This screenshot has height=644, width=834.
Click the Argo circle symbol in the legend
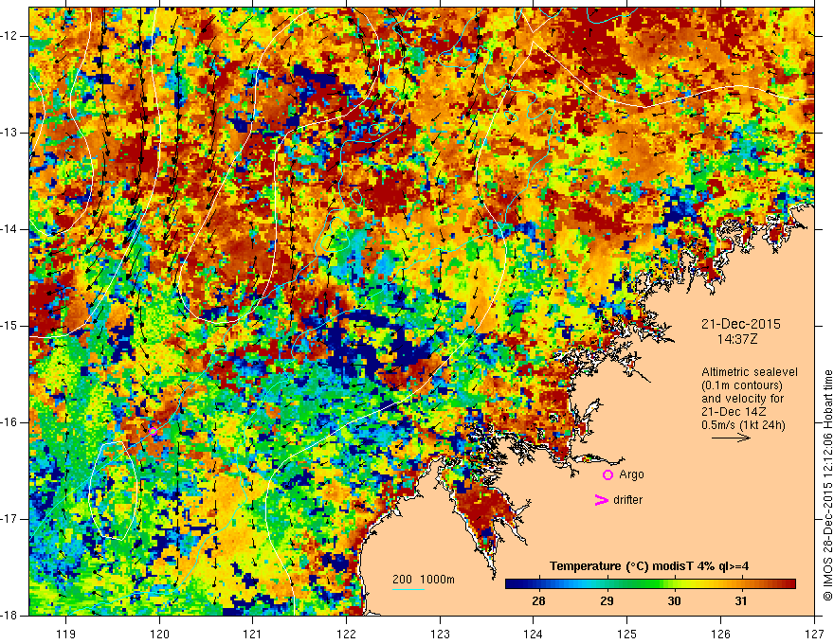(x=607, y=475)
